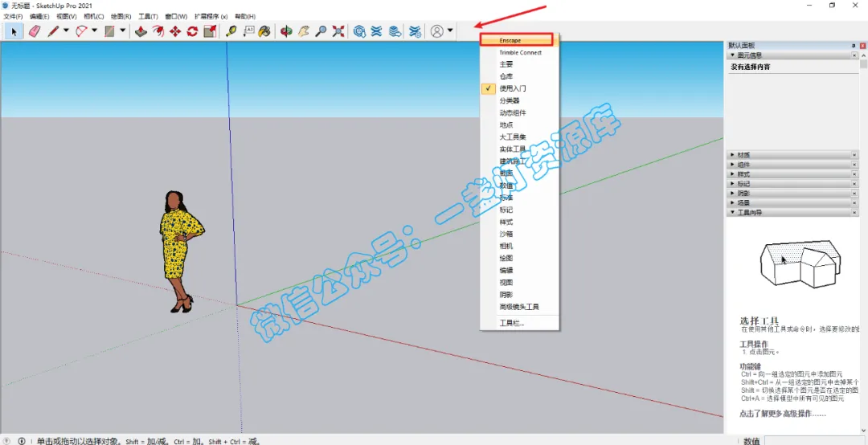Enable the 沙箱 toolbar entry
The width and height of the screenshot is (868, 445).
click(x=520, y=234)
